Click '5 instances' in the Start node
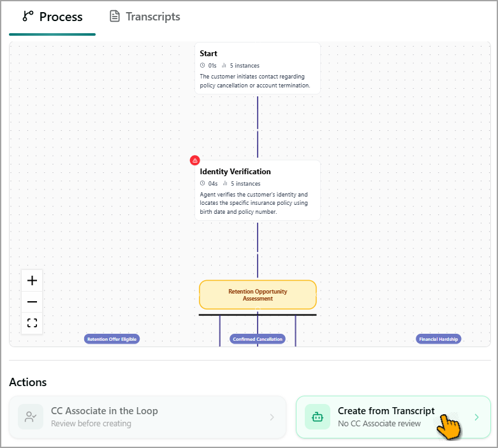This screenshot has width=498, height=448. 245,66
